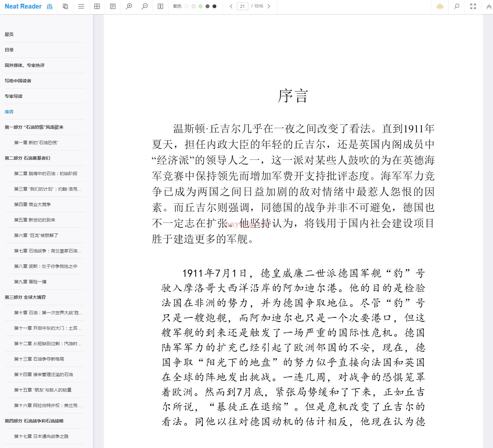Select the black color theme swatch
This screenshot has height=448, width=493.
coord(214,6)
